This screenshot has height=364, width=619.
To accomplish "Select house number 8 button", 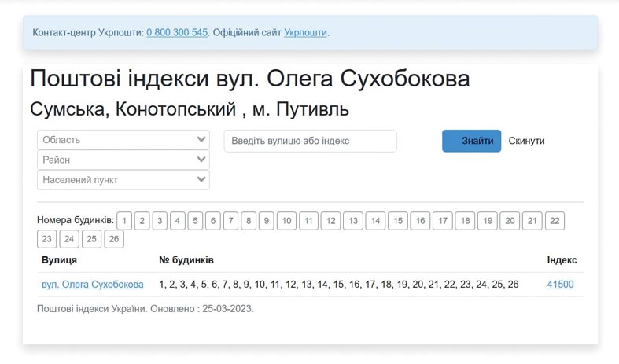I will tap(249, 221).
